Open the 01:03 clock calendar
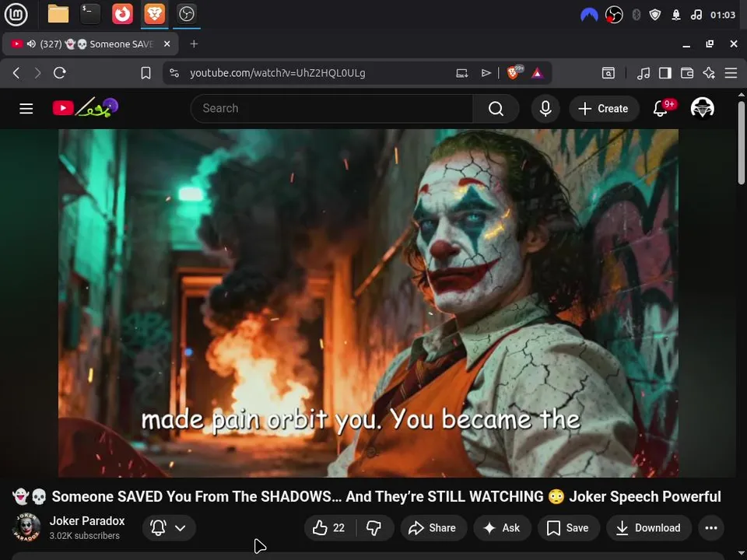The width and height of the screenshot is (747, 560). 723,16
